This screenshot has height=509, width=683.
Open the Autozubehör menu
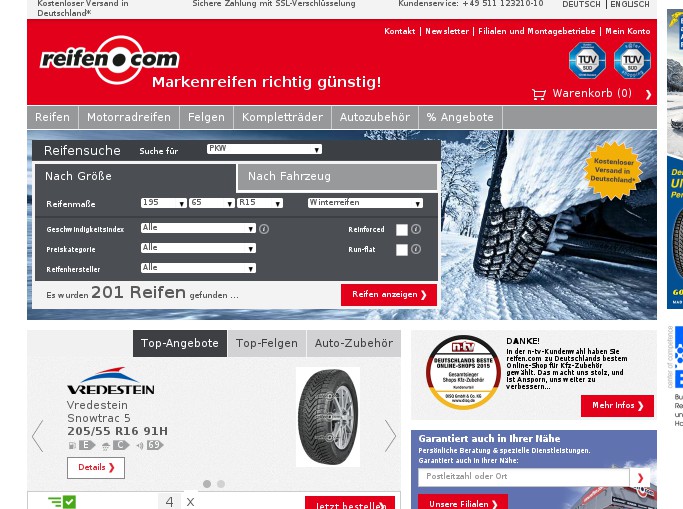(375, 118)
